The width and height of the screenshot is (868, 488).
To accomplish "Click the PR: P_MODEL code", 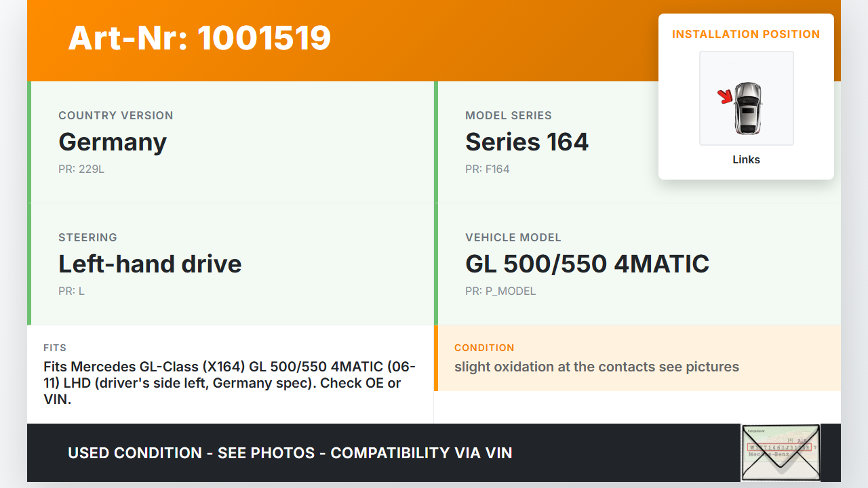I will point(500,291).
